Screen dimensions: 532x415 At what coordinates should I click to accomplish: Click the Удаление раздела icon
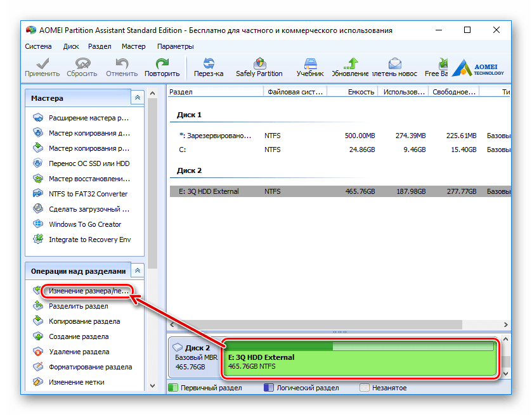(x=38, y=351)
